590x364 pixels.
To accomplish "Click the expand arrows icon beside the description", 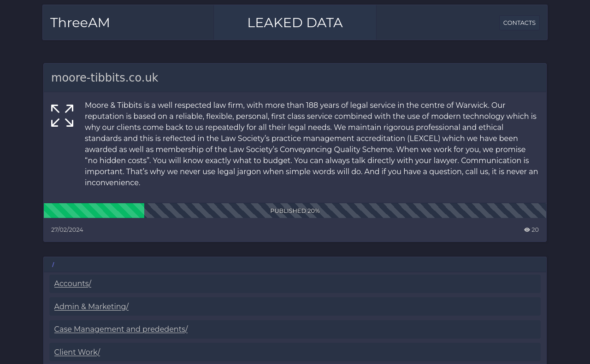I will click(x=62, y=116).
